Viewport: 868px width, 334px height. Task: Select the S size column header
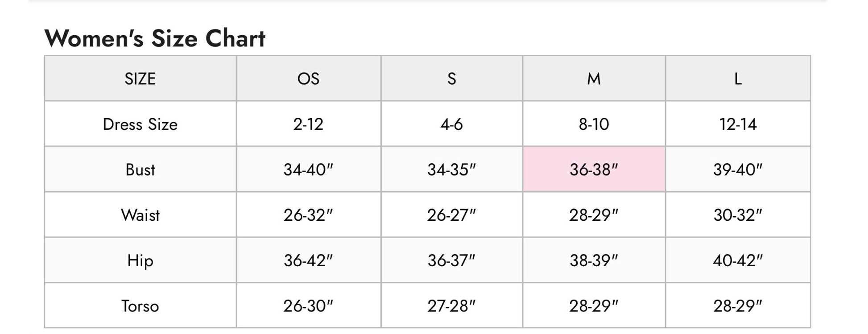[451, 79]
